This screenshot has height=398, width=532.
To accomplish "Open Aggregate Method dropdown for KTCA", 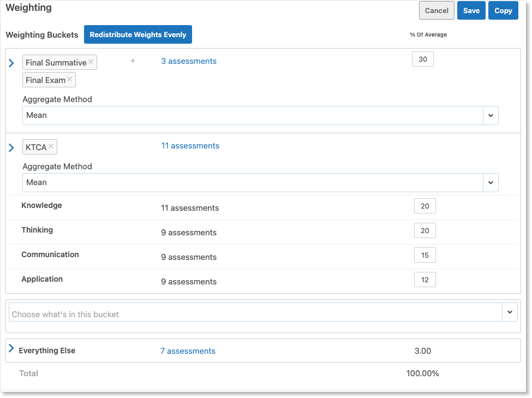I will (490, 182).
